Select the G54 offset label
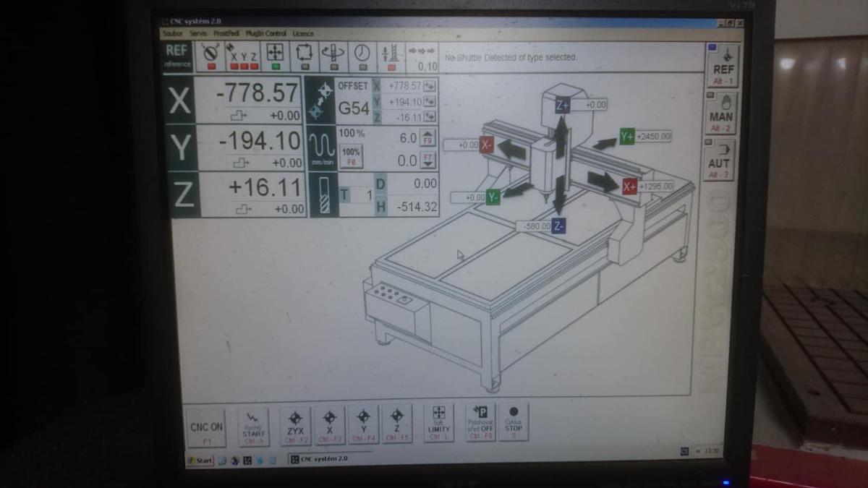The image size is (868, 488). pyautogui.click(x=354, y=109)
